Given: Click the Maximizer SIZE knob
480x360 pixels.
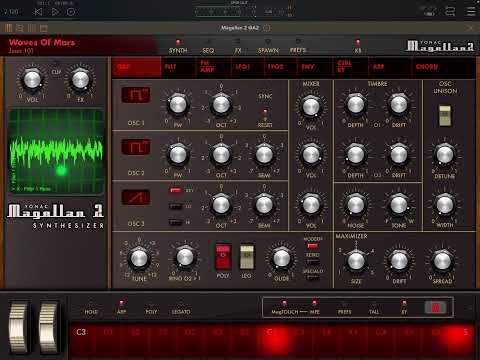Looking at the screenshot, I should coord(356,261).
